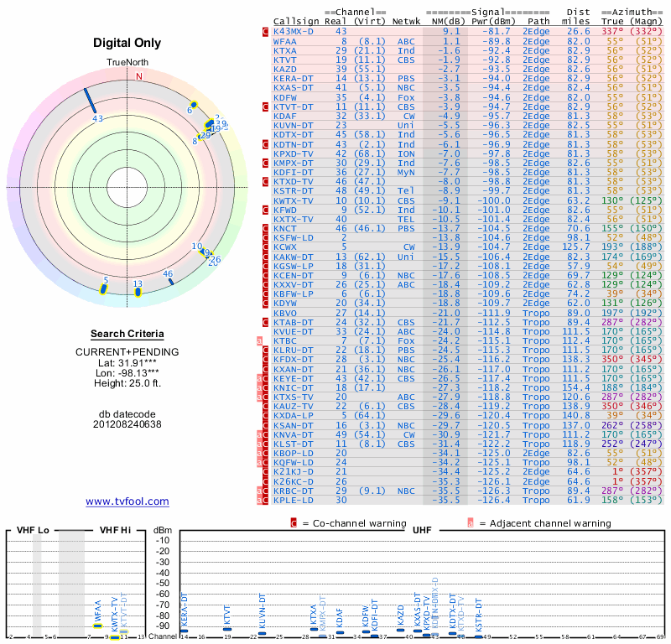The width and height of the screenshot is (671, 644).
Task: Click the adjacent channel warning legend icon
Action: (471, 523)
